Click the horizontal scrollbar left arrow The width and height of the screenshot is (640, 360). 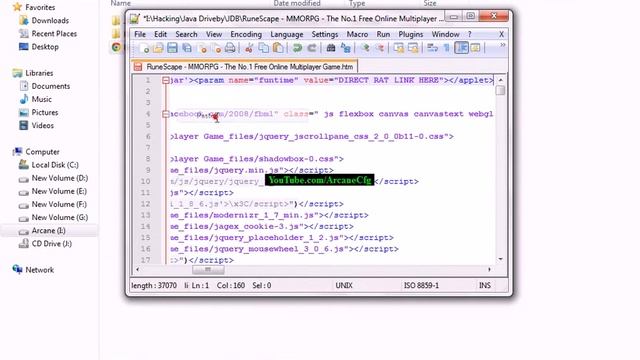pyautogui.click(x=138, y=269)
